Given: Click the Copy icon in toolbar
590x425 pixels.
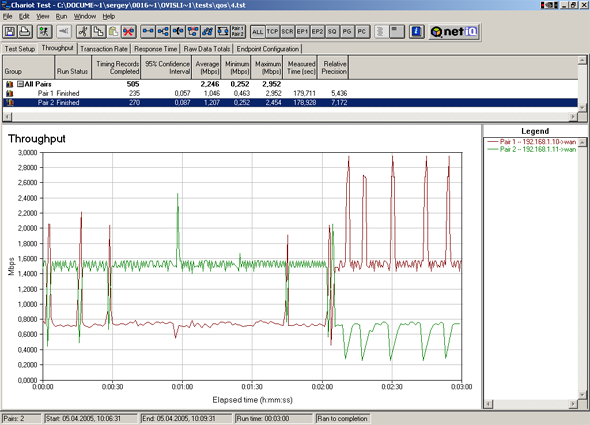Looking at the screenshot, I should click(99, 32).
